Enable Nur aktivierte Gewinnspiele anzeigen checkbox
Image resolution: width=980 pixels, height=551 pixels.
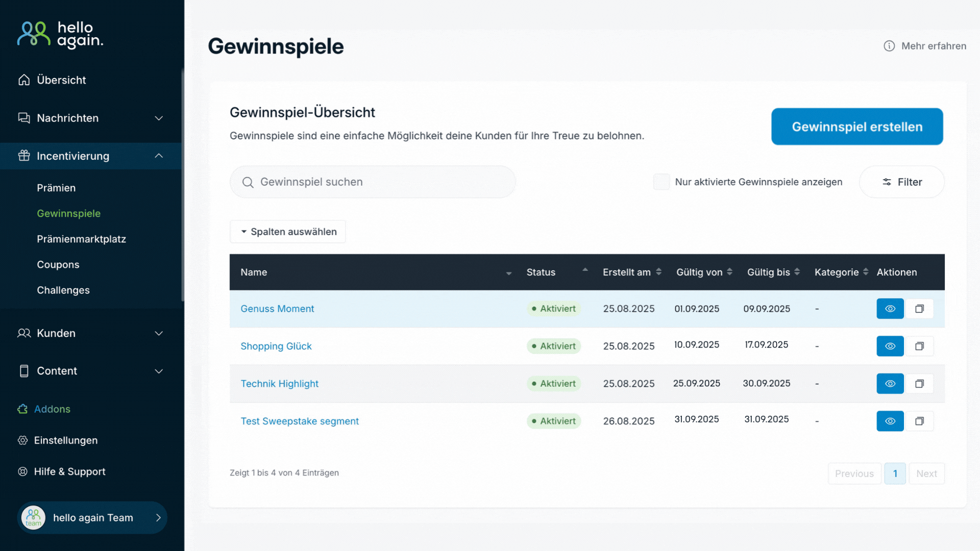pyautogui.click(x=661, y=182)
